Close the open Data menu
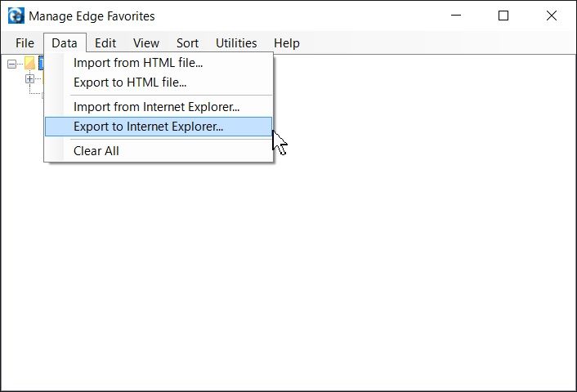 65,43
